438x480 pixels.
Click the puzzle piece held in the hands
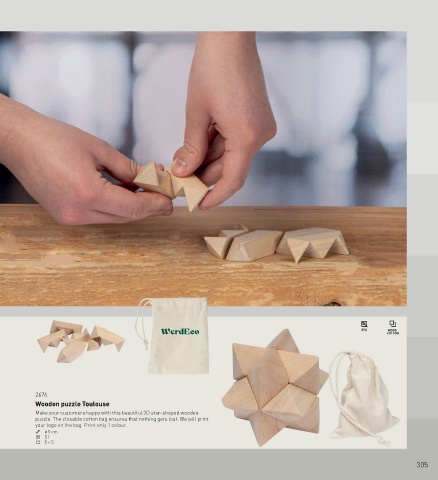click(171, 185)
